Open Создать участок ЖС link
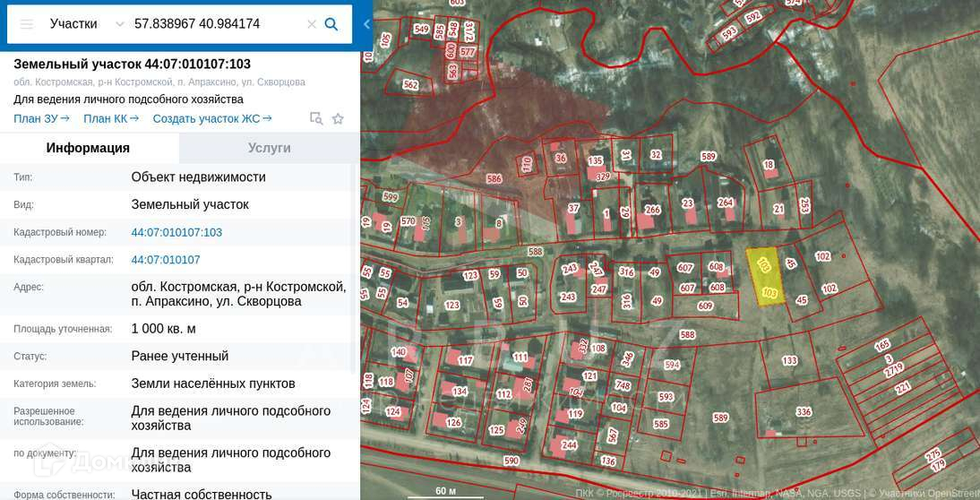 (212, 119)
